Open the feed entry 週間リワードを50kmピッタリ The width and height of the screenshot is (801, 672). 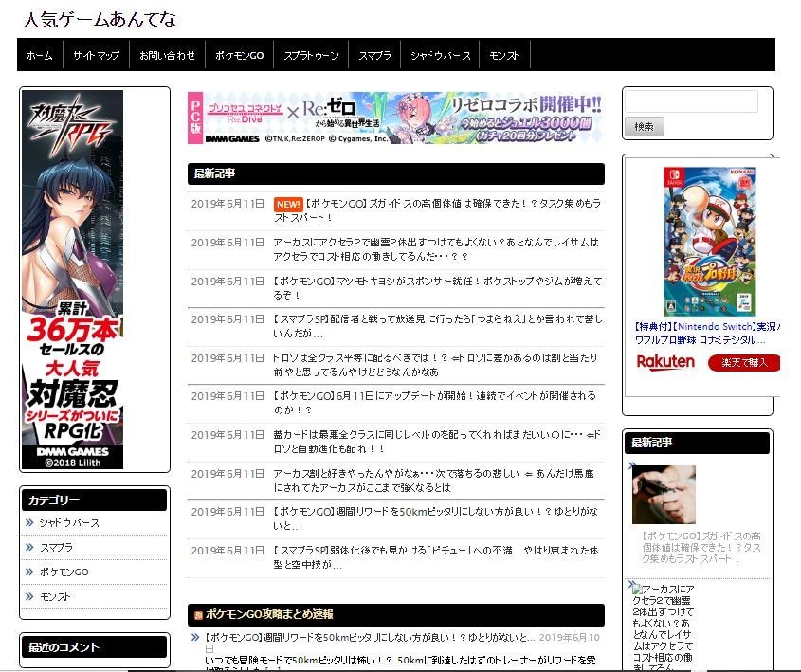[370, 637]
